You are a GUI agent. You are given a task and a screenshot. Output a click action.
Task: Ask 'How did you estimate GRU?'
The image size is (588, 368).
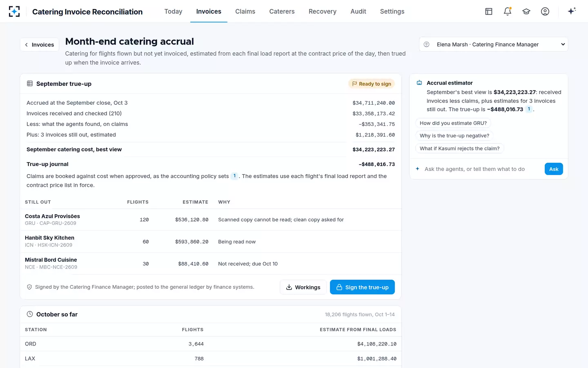(x=453, y=123)
